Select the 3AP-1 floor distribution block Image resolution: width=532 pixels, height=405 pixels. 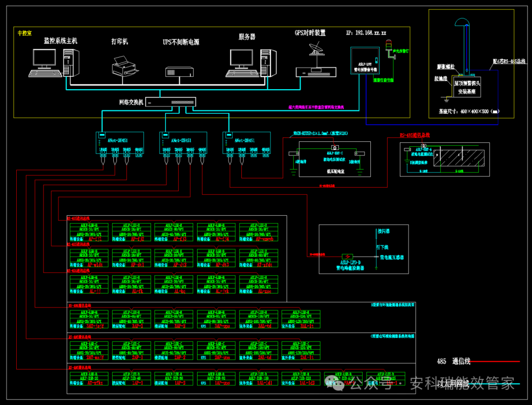132,319
